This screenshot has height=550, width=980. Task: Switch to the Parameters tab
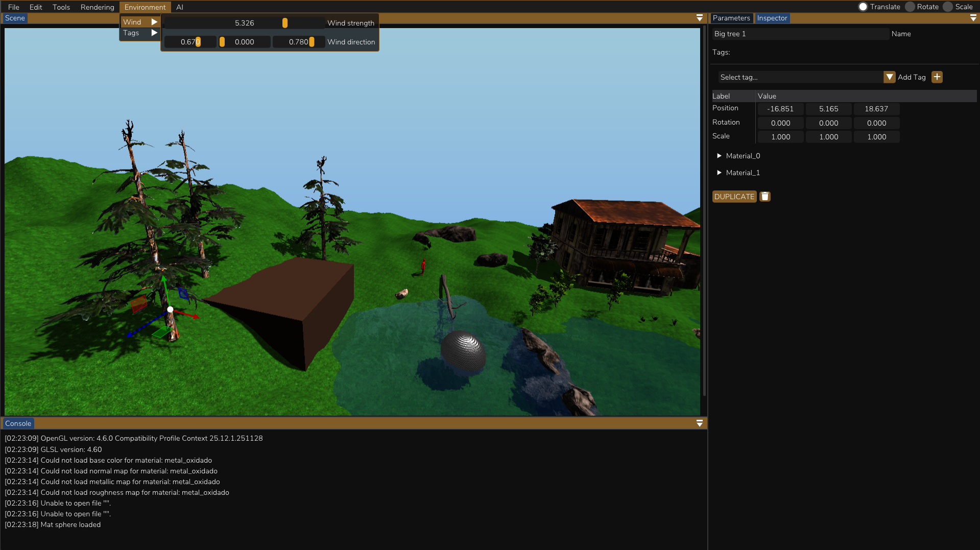731,18
